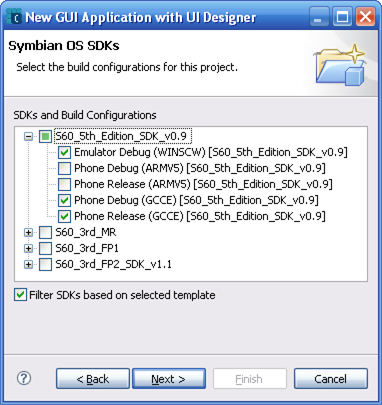Viewport: 382px width, 405px height.
Task: Expand the S60_3rd_MR tree node
Action: (29, 232)
